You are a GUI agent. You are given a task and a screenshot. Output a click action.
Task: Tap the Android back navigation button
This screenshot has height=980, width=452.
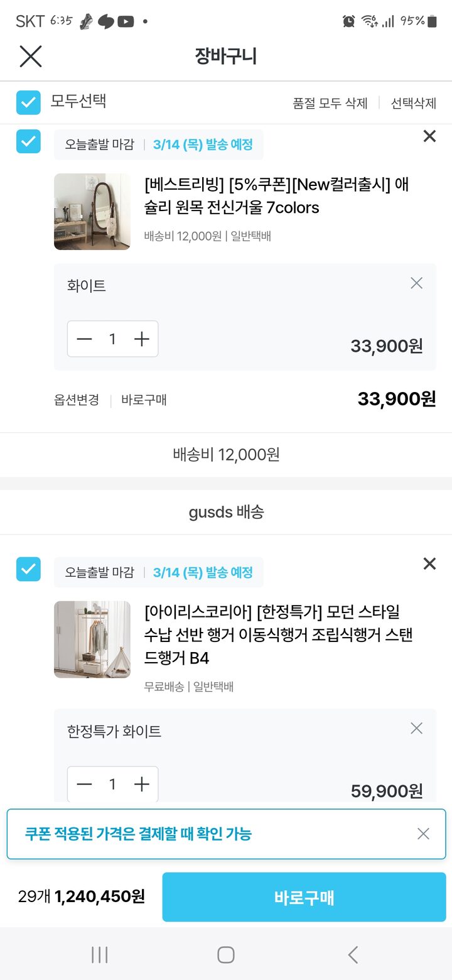pos(353,955)
